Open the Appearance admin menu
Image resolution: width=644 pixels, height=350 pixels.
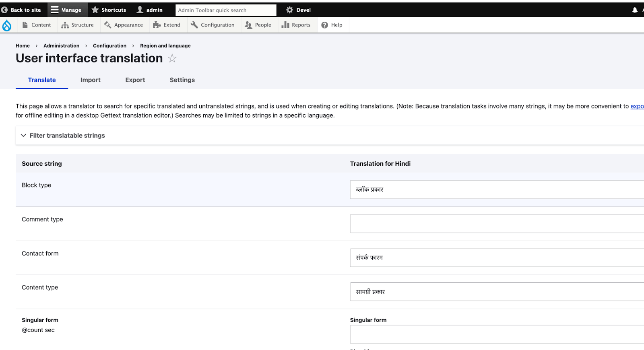tap(124, 25)
